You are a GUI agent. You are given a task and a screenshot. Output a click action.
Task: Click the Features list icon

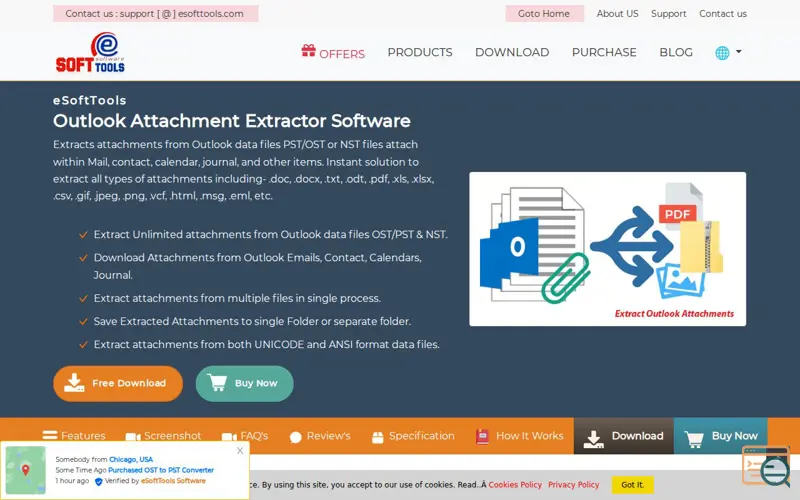(x=49, y=435)
